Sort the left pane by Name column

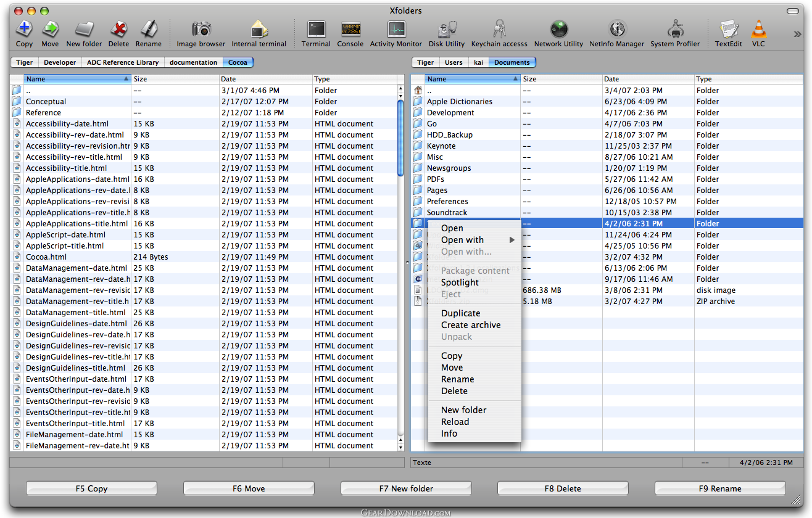(x=78, y=79)
